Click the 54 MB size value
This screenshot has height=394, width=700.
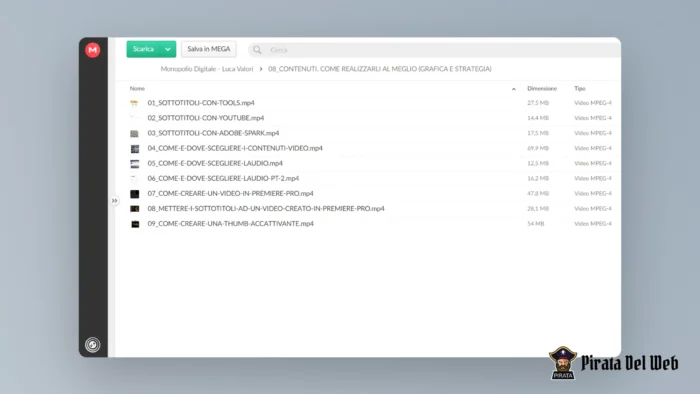[x=536, y=224]
